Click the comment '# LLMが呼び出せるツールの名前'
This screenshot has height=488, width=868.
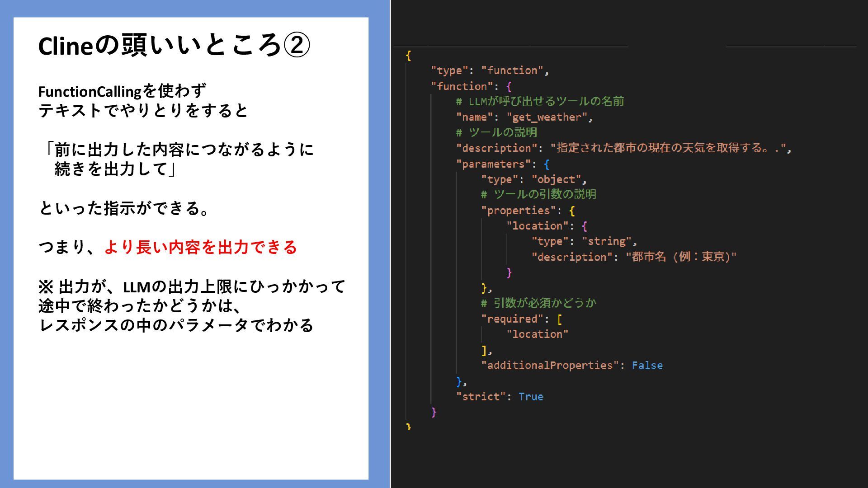(x=540, y=101)
